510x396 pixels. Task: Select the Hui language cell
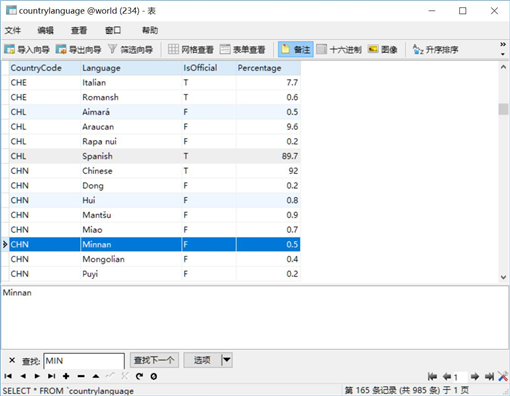[131, 200]
